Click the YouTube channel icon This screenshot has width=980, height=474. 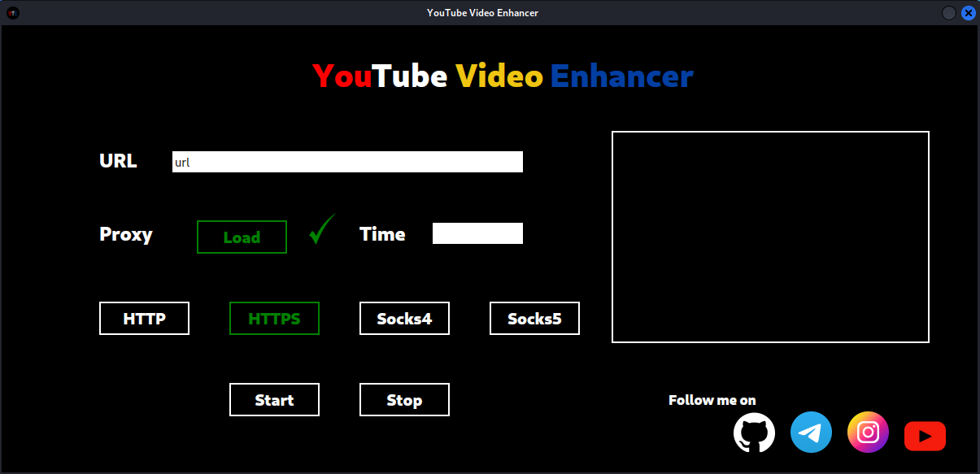(925, 435)
